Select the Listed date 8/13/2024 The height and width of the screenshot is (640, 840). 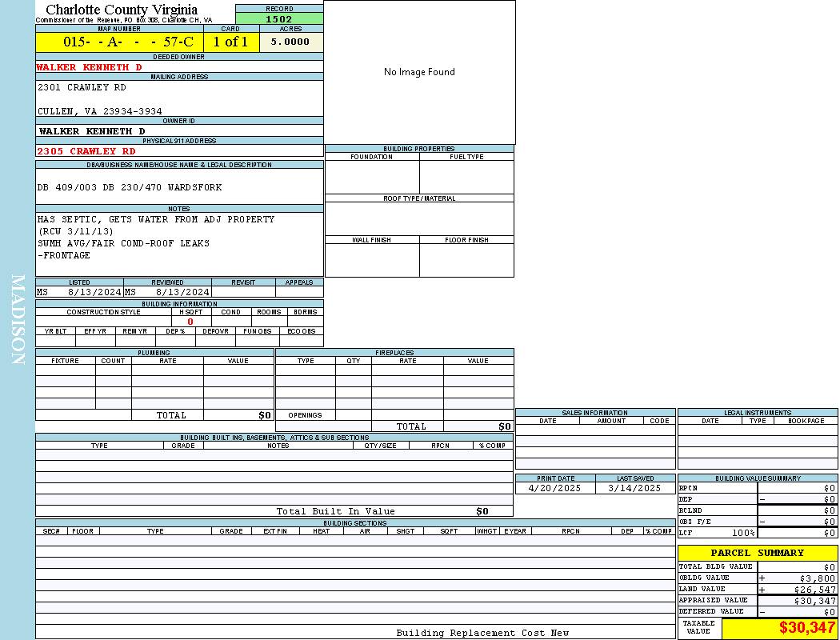(x=94, y=293)
